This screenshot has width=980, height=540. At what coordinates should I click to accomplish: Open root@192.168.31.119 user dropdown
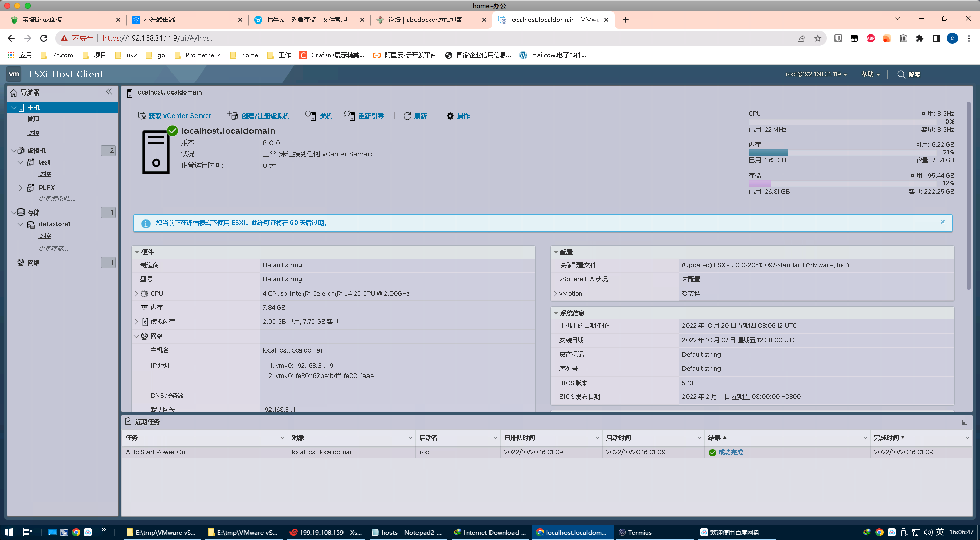coord(816,74)
